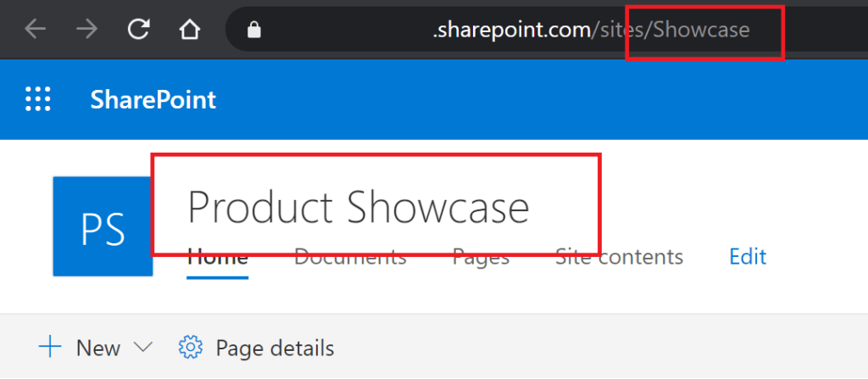Open Site contents in the navigation
Image resolution: width=868 pixels, height=379 pixels.
(619, 257)
